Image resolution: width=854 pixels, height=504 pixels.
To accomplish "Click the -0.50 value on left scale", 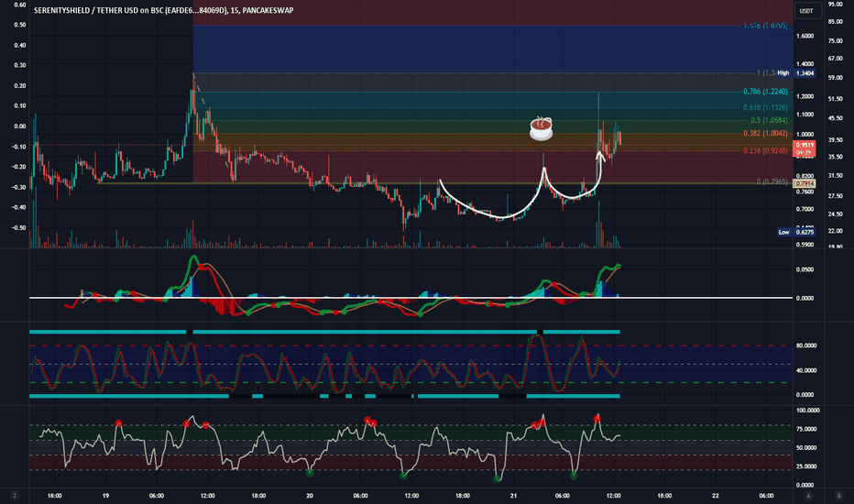I will pos(19,228).
